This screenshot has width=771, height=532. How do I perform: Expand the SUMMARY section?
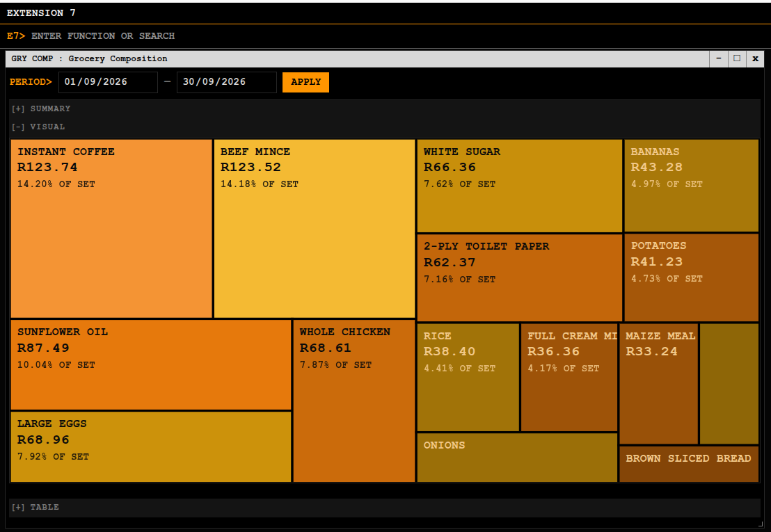pyautogui.click(x=385, y=108)
